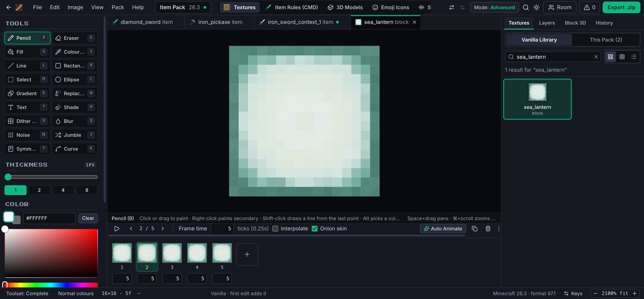Disable the Onion skin checkbox
Image resolution: width=644 pixels, height=299 pixels.
coord(314,229)
